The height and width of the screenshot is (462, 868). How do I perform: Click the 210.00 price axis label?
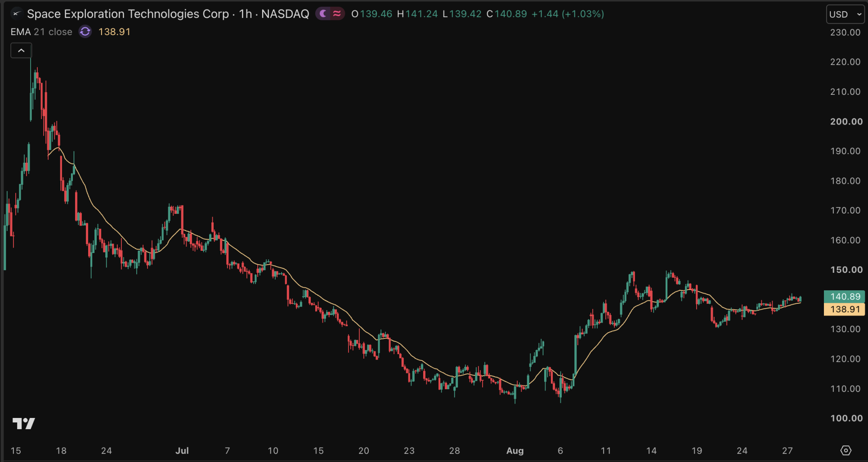click(x=845, y=92)
